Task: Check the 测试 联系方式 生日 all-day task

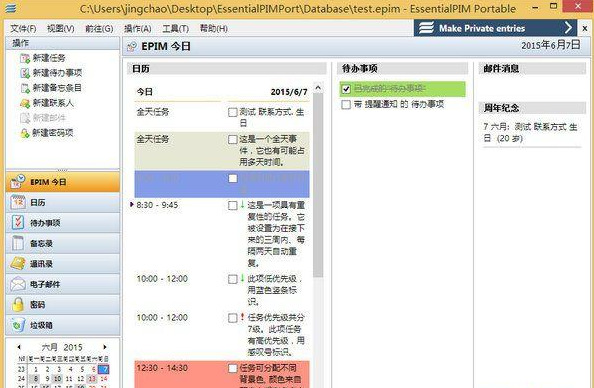Action: [x=233, y=112]
